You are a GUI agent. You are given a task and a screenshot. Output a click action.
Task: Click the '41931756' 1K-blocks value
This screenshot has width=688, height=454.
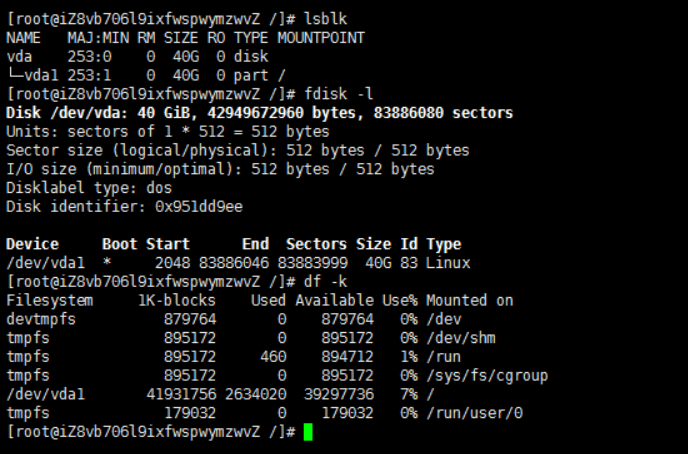181,394
